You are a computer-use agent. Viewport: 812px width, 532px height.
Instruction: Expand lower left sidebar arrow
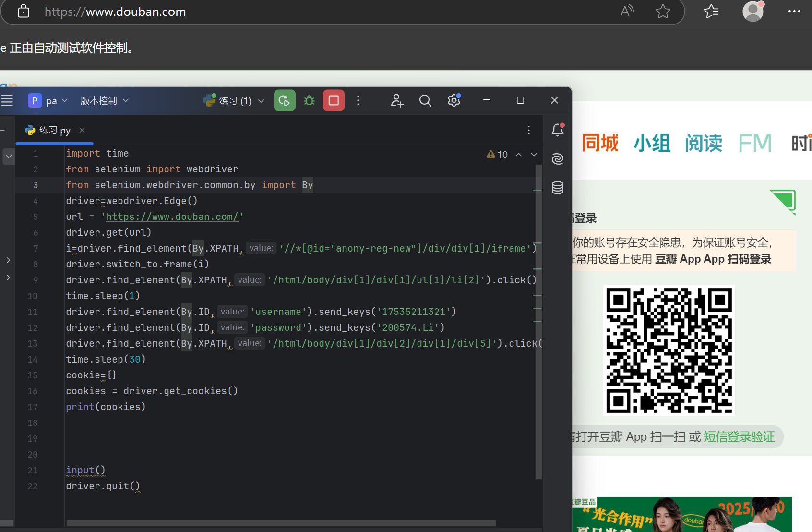pos(8,278)
